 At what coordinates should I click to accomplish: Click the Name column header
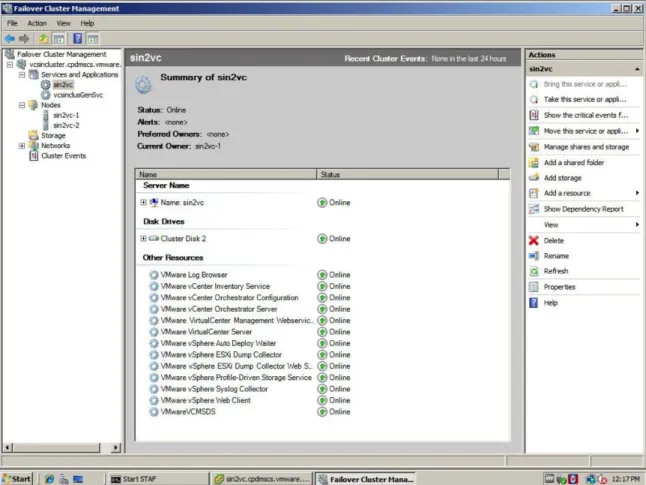(226, 174)
